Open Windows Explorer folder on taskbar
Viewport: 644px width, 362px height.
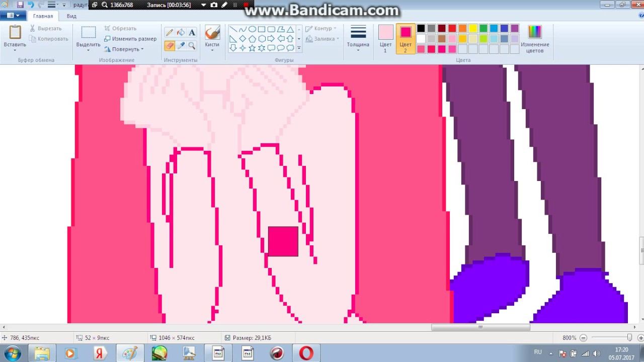click(x=42, y=353)
